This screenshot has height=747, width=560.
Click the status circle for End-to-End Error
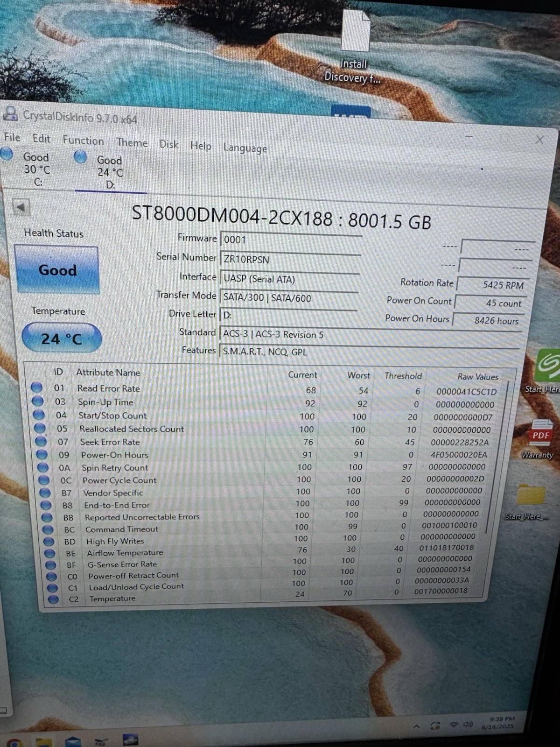[46, 505]
